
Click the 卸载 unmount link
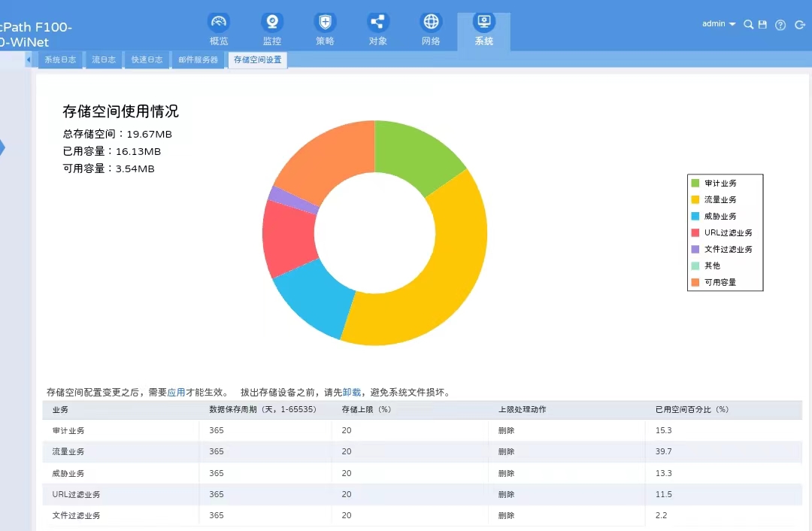351,392
